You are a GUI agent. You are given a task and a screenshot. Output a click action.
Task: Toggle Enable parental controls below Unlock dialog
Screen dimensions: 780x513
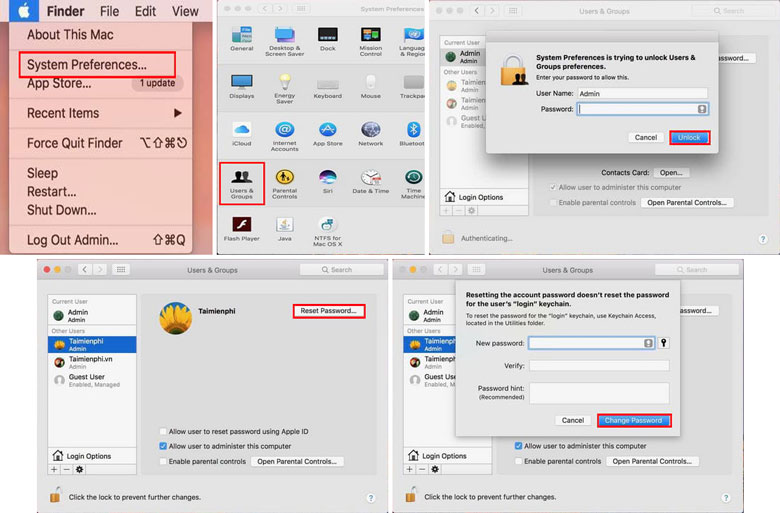pyautogui.click(x=553, y=203)
